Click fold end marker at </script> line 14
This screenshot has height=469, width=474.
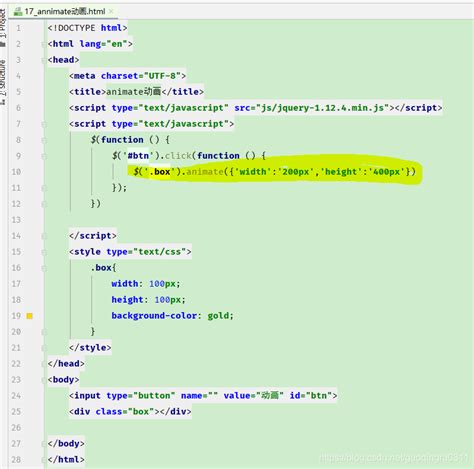click(44, 236)
